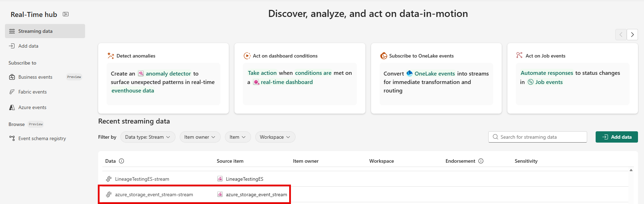Image resolution: width=644 pixels, height=204 pixels.
Task: Open the Item owner filter dropdown
Action: click(200, 137)
